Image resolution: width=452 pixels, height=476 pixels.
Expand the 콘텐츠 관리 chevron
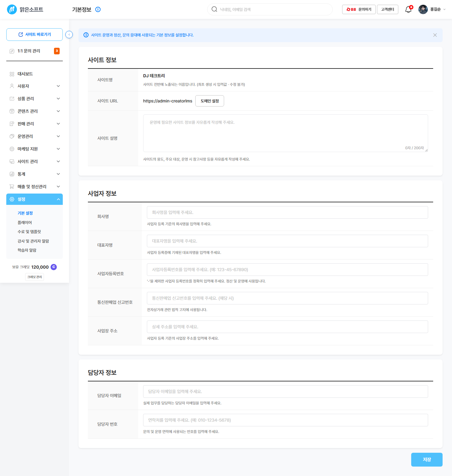coord(58,111)
